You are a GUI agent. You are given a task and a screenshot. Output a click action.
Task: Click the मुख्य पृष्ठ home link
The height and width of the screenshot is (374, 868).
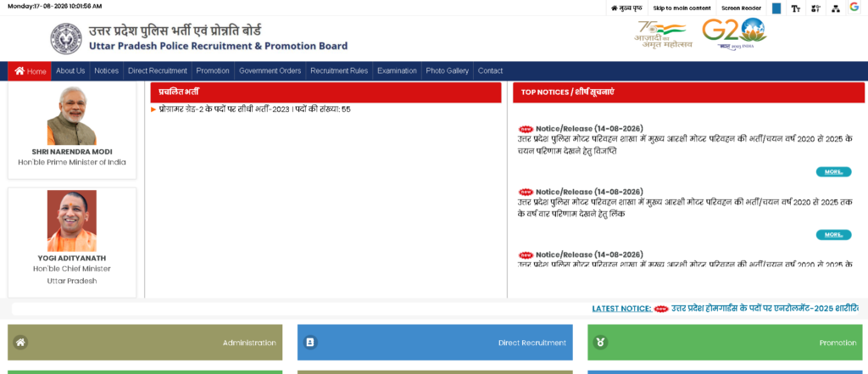tap(626, 8)
